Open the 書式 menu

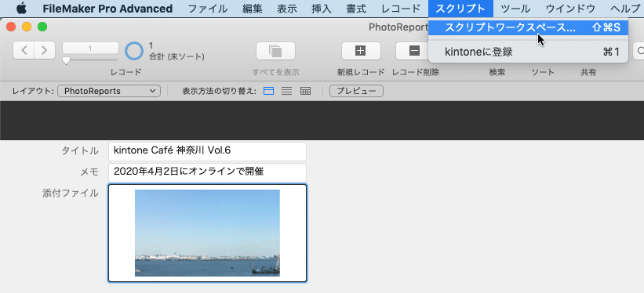[x=356, y=8]
